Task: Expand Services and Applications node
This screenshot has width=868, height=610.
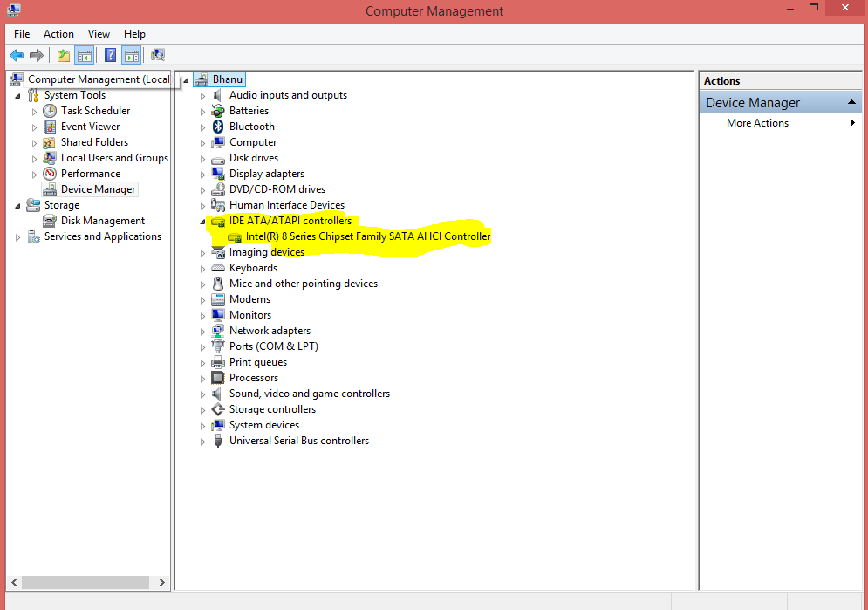Action: click(x=17, y=237)
